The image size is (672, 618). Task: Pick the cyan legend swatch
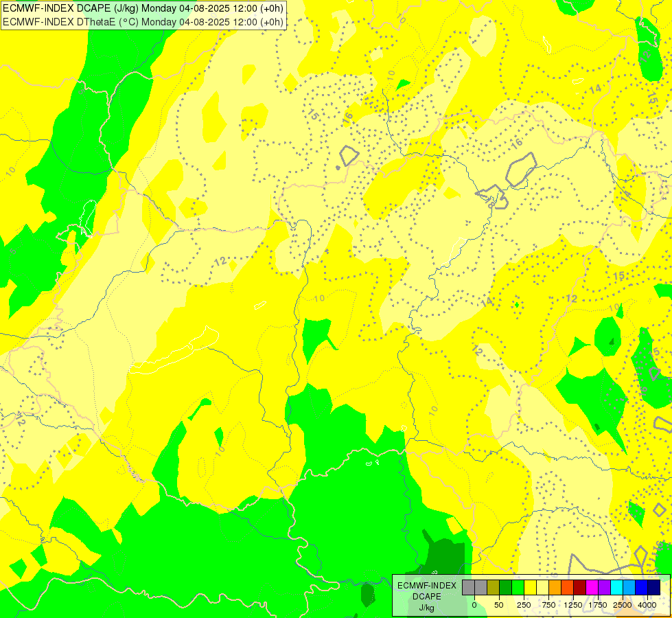click(616, 587)
